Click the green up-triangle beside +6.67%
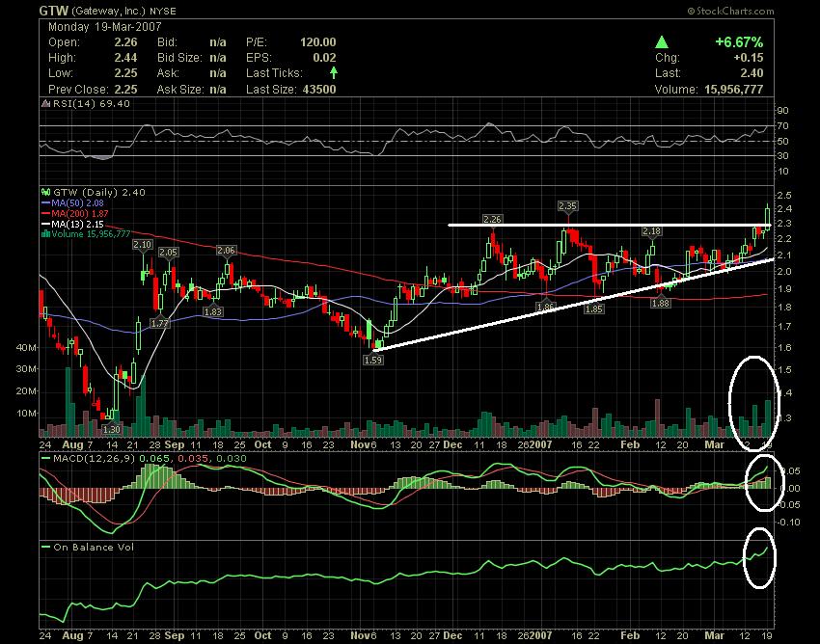The image size is (820, 644). (662, 42)
